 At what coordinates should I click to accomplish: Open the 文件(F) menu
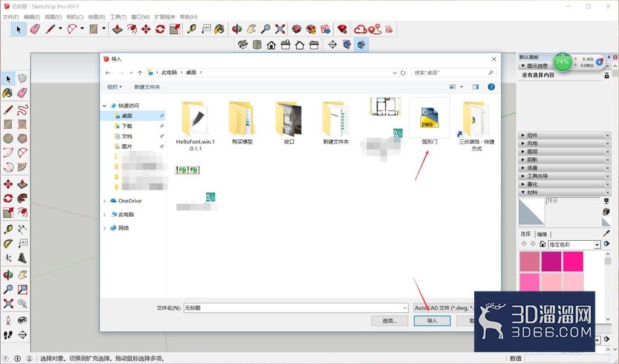pyautogui.click(x=11, y=17)
